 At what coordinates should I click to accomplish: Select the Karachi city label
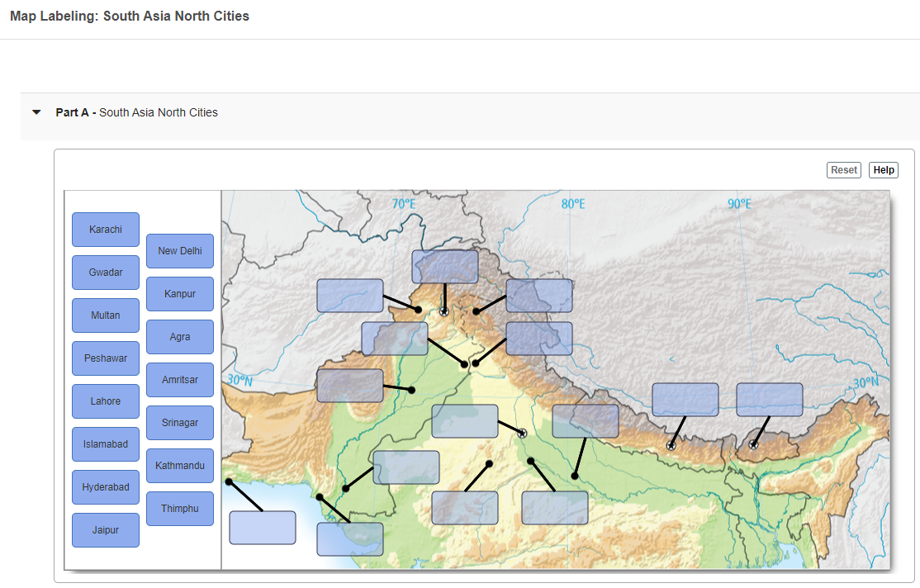click(x=105, y=229)
